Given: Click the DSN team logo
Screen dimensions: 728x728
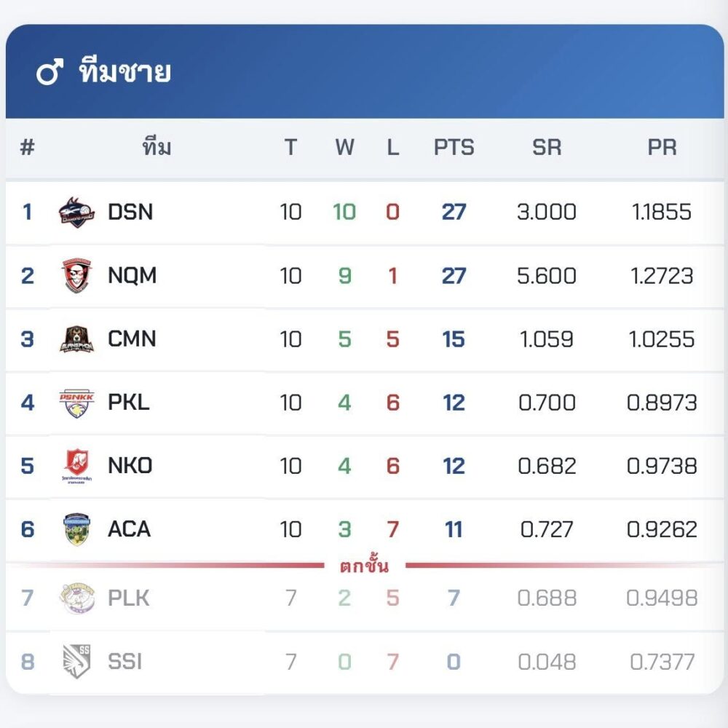Looking at the screenshot, I should pos(76,212).
